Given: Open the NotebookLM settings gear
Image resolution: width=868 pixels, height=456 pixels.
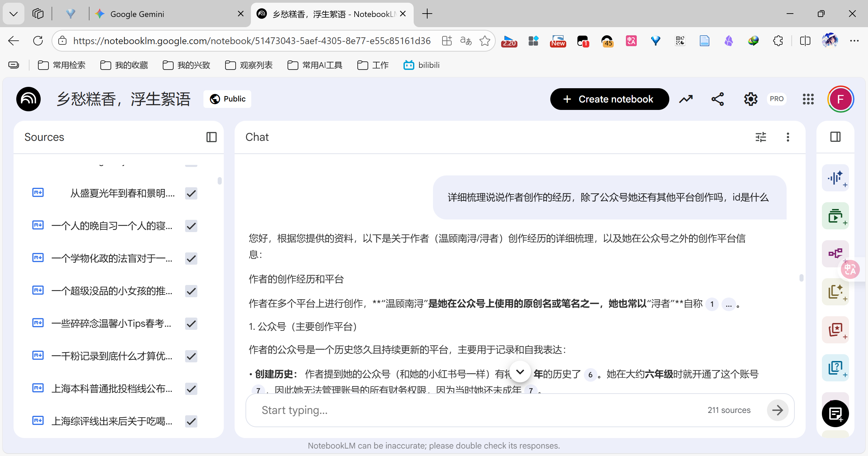Looking at the screenshot, I should tap(750, 99).
